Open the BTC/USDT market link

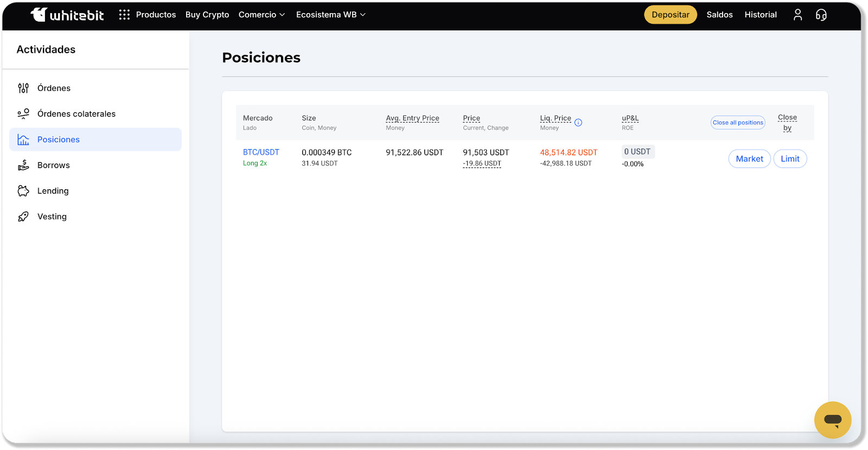point(261,152)
